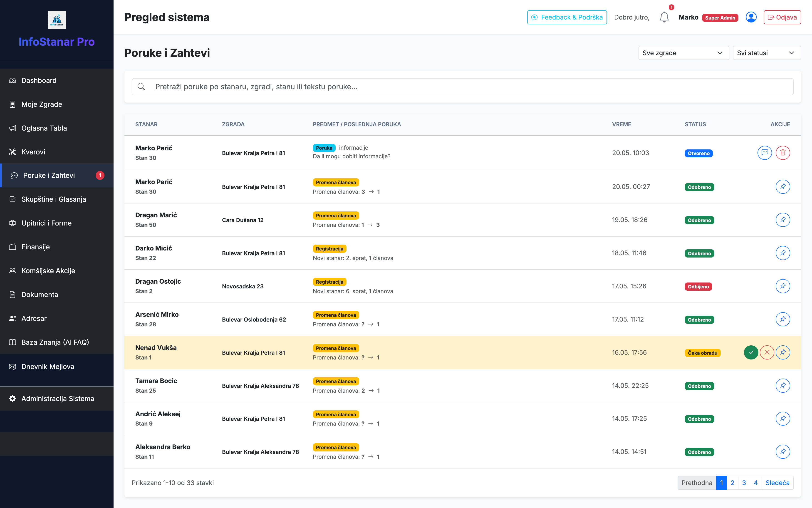Viewport: 812px width, 508px height.
Task: Pin the Andrić Aleksej request
Action: 782,419
